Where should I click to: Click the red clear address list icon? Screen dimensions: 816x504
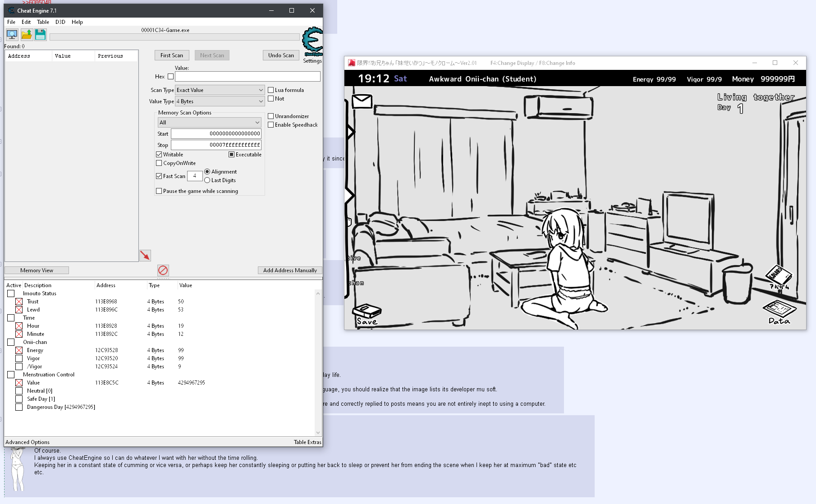[163, 270]
